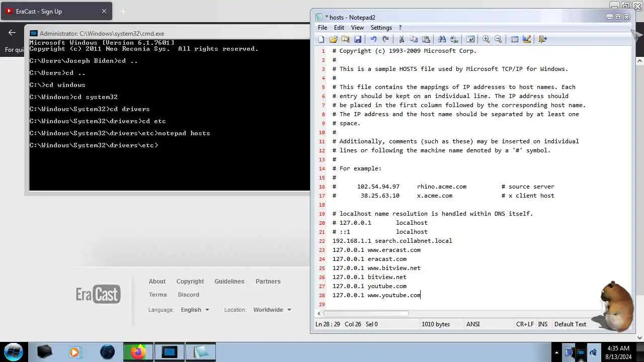Viewport: 644px width, 362px height.
Task: Open the Edit menu in Notepad2
Action: point(339,28)
